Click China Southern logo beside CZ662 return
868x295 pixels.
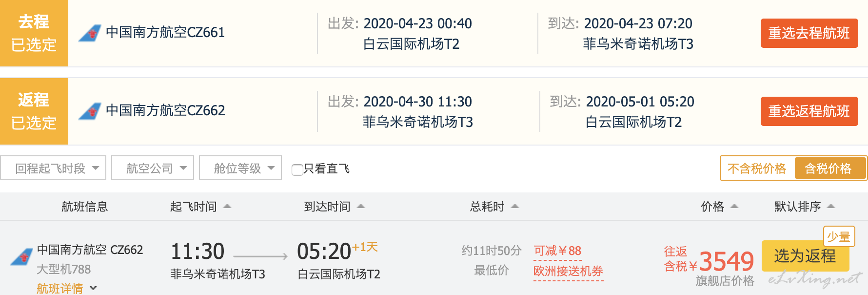click(90, 111)
